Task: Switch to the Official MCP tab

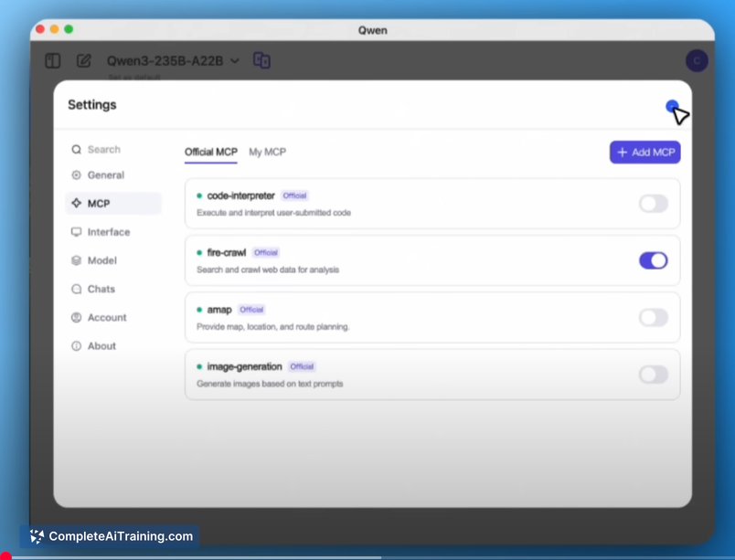Action: [211, 153]
